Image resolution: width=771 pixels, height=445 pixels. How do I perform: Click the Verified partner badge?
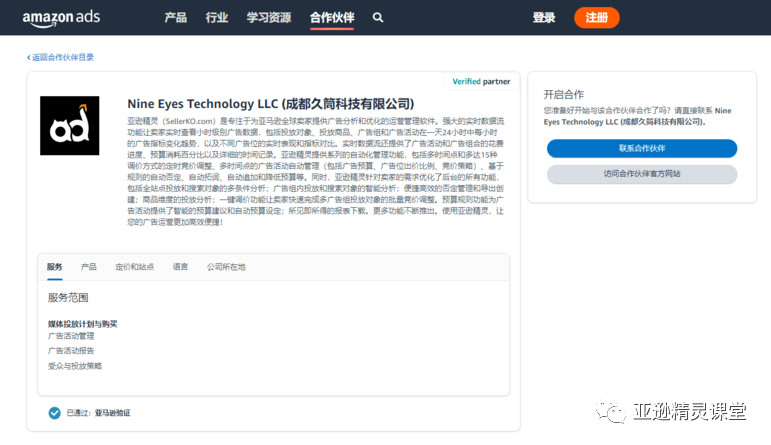[480, 81]
